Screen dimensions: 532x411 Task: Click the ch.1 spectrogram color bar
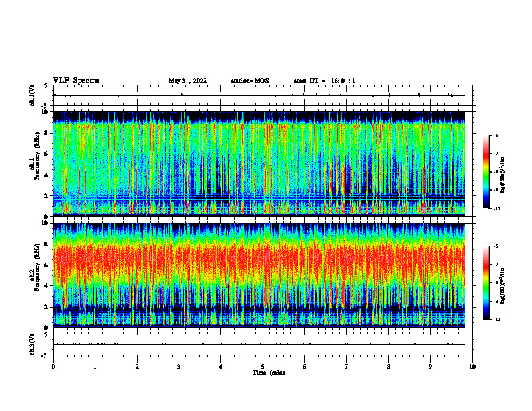point(486,172)
